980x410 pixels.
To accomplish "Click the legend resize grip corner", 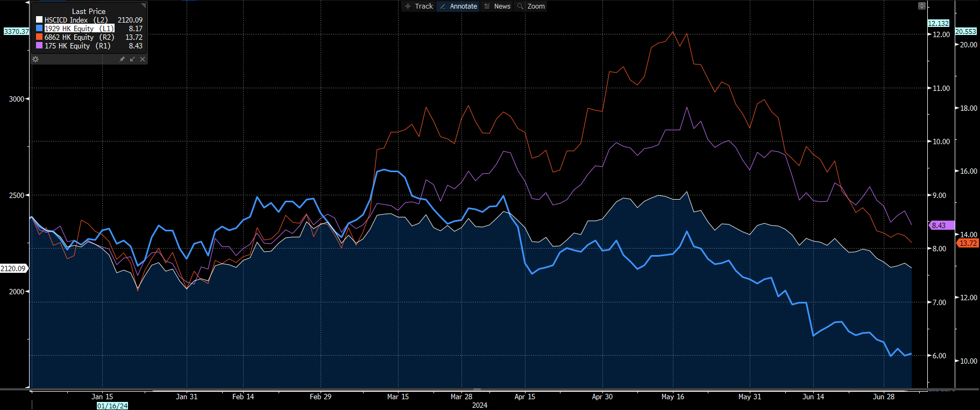I will pos(144,5).
